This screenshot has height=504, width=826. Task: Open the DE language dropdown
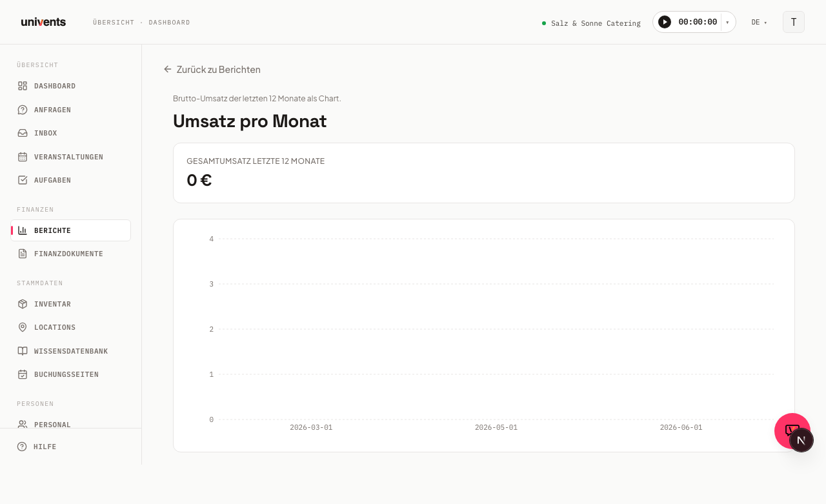click(x=760, y=22)
